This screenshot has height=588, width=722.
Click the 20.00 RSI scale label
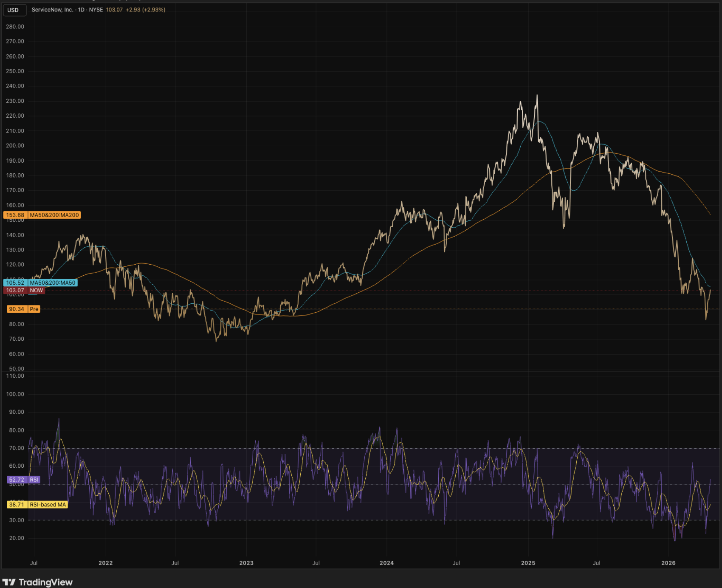17,538
